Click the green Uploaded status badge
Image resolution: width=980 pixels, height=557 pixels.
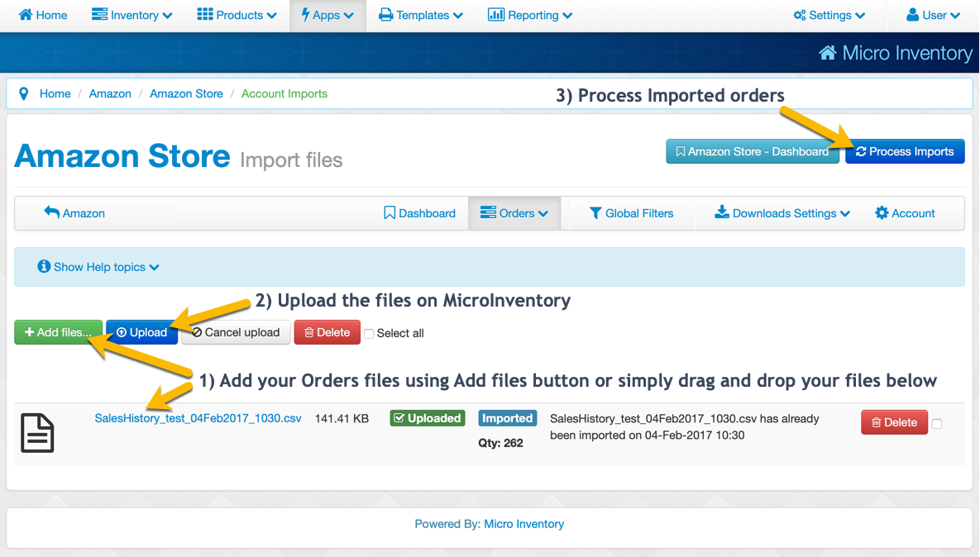[428, 418]
